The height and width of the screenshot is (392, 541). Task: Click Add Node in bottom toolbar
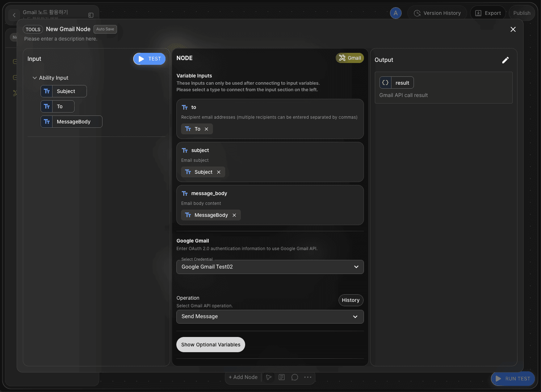pos(243,377)
